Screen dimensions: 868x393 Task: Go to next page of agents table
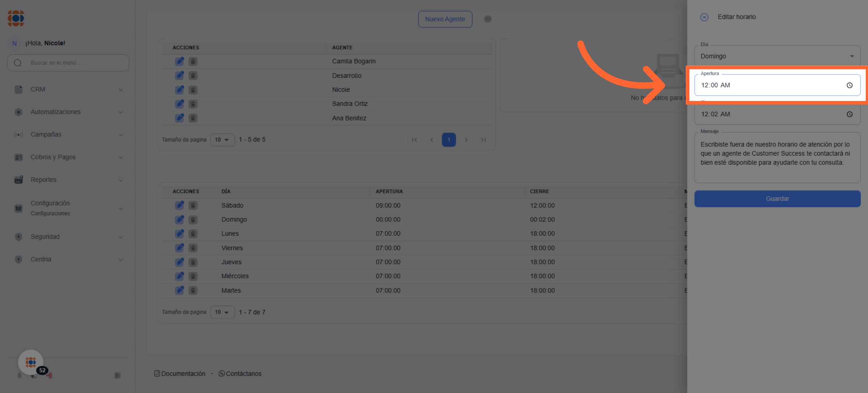(466, 140)
